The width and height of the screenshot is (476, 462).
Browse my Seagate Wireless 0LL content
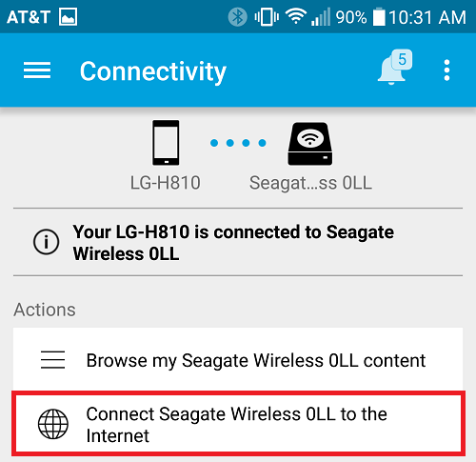(238, 360)
